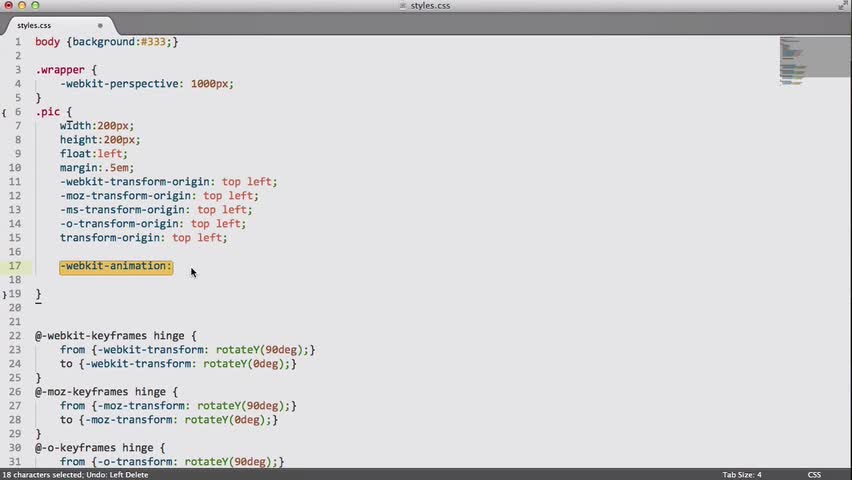Click the closing brace on line 19

pos(38,294)
